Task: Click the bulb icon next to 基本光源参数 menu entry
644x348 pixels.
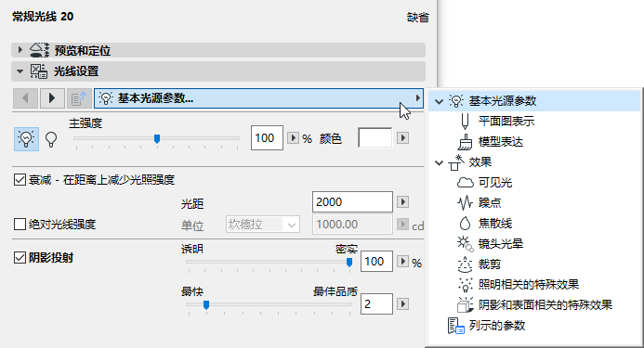Action: point(456,101)
